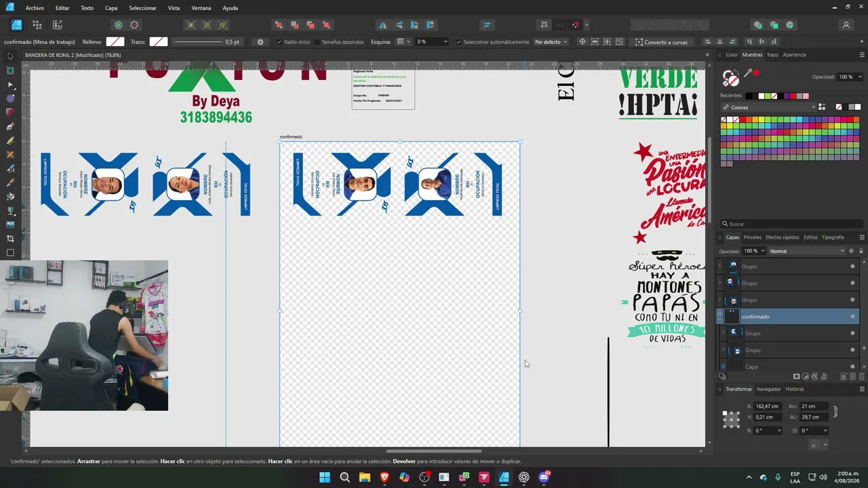This screenshot has width=868, height=488.
Task: Open the Capa menu
Action: [x=111, y=8]
